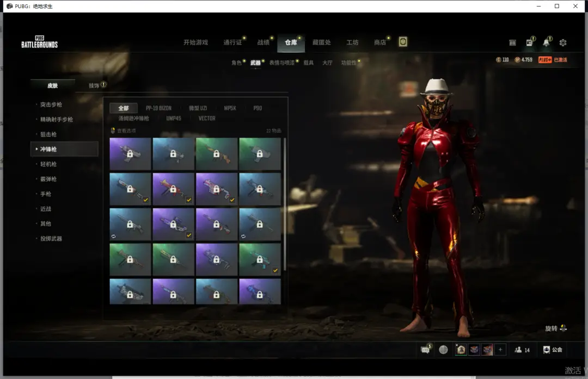Click the round silver coin icon in bottom bar
The height and width of the screenshot is (379, 588).
443,350
